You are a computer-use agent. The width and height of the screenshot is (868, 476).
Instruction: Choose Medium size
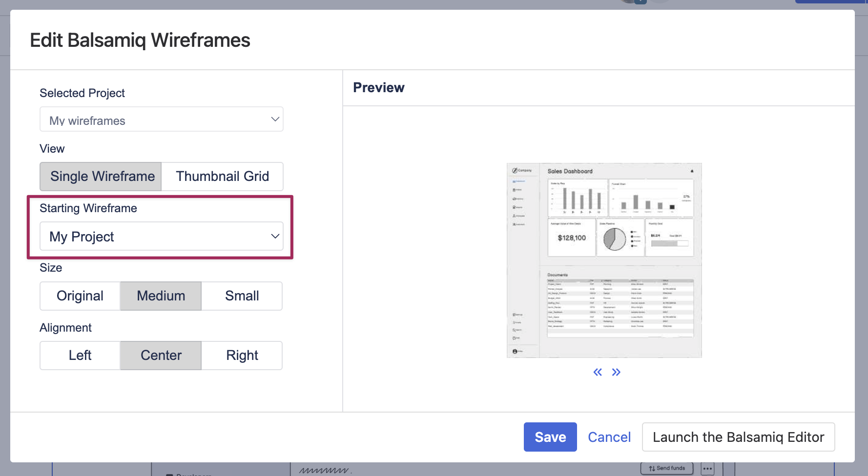click(x=161, y=296)
